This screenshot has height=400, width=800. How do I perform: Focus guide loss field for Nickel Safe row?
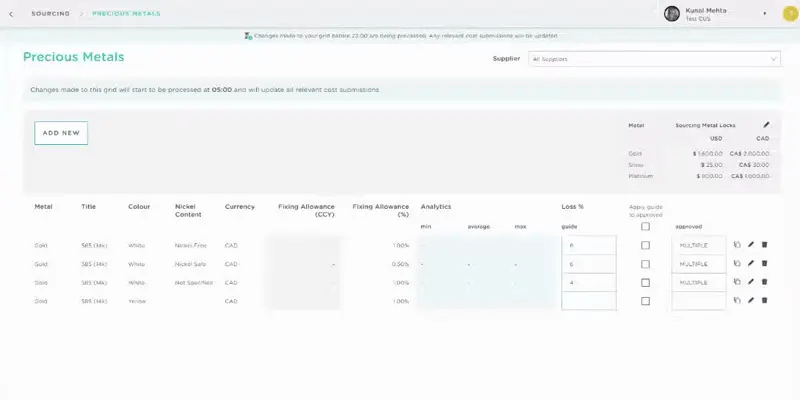(589, 264)
